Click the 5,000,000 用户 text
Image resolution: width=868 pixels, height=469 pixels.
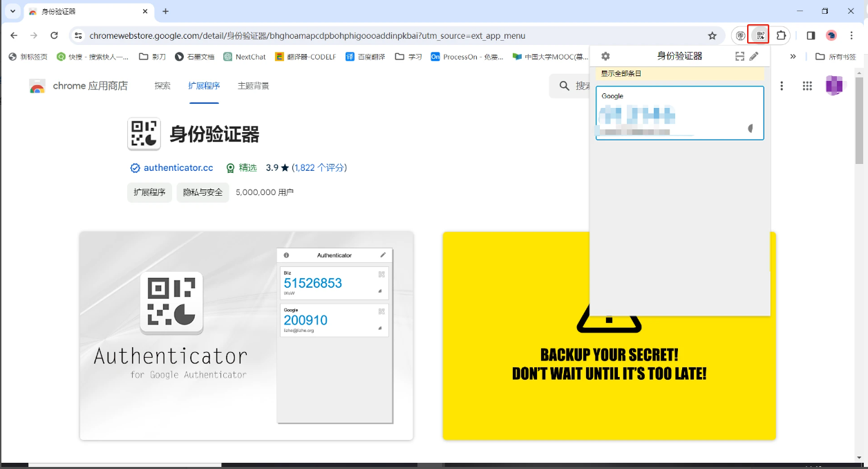tap(265, 192)
